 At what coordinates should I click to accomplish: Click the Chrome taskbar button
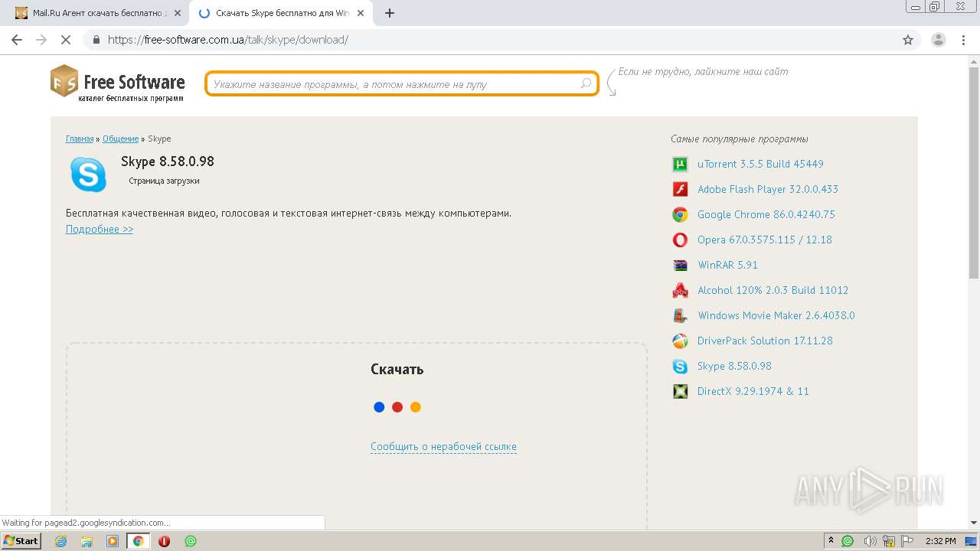point(139,541)
